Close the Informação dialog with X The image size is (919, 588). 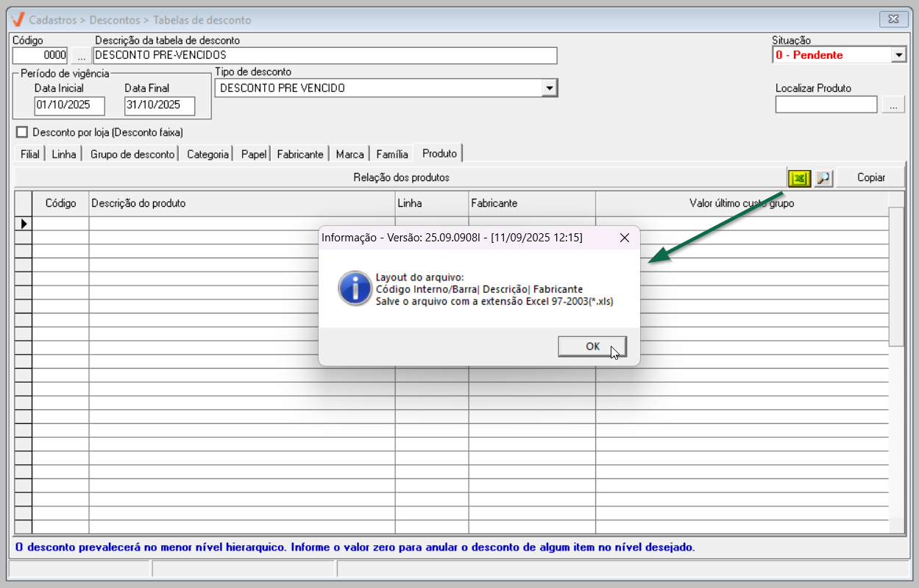point(624,238)
